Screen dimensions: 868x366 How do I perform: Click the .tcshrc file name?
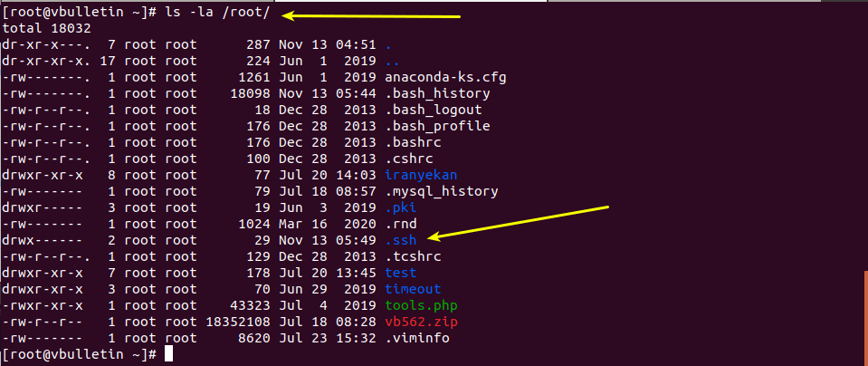click(413, 256)
